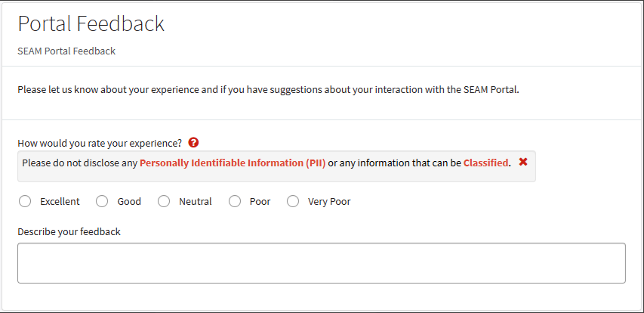Click the "Very Poor" rating label text
Image resolution: width=644 pixels, height=313 pixels.
(x=329, y=202)
